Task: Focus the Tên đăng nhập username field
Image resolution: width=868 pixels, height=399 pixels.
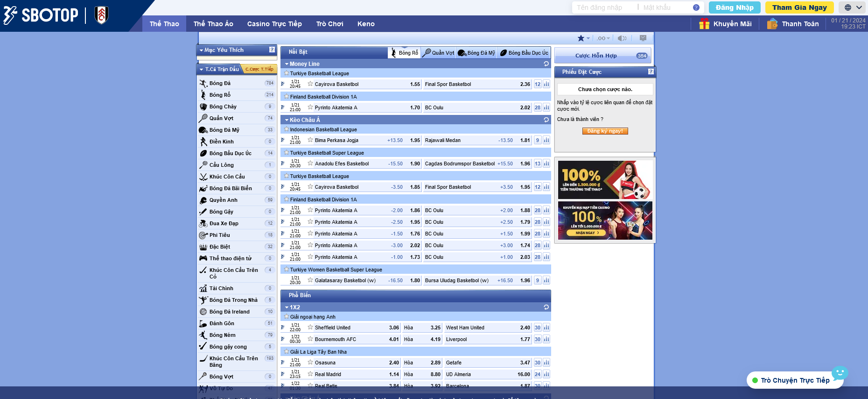Action: pyautogui.click(x=605, y=7)
